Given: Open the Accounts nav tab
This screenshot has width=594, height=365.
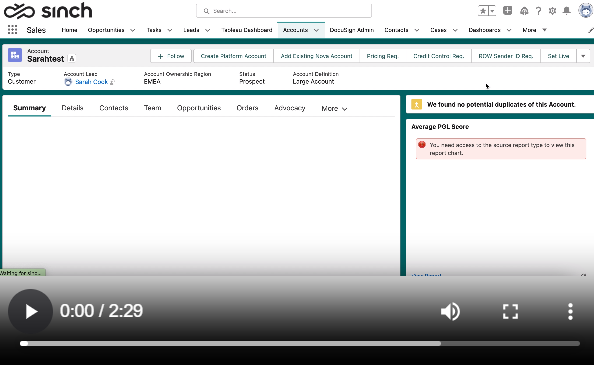Looking at the screenshot, I should point(295,30).
